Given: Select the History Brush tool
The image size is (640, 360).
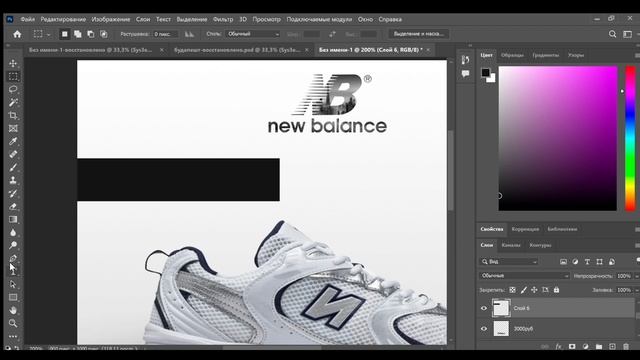Looking at the screenshot, I should pyautogui.click(x=13, y=193).
